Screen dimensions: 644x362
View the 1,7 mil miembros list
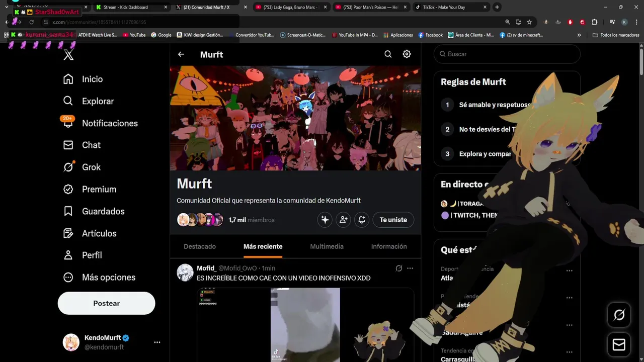coord(252,220)
